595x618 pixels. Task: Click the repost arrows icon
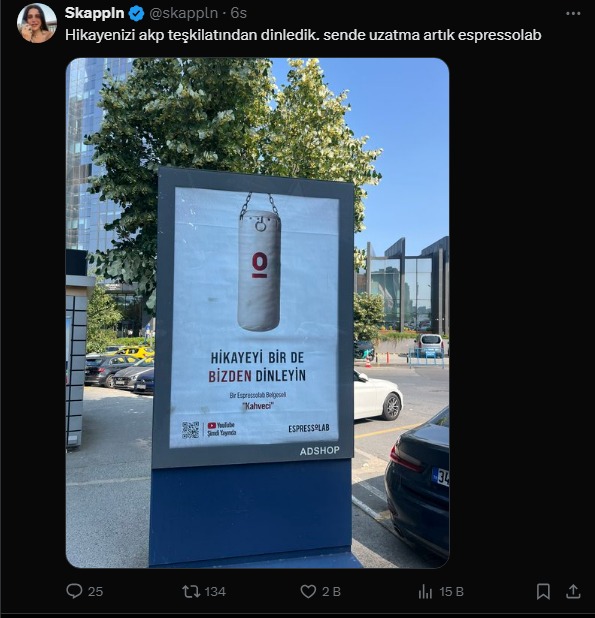tap(191, 592)
